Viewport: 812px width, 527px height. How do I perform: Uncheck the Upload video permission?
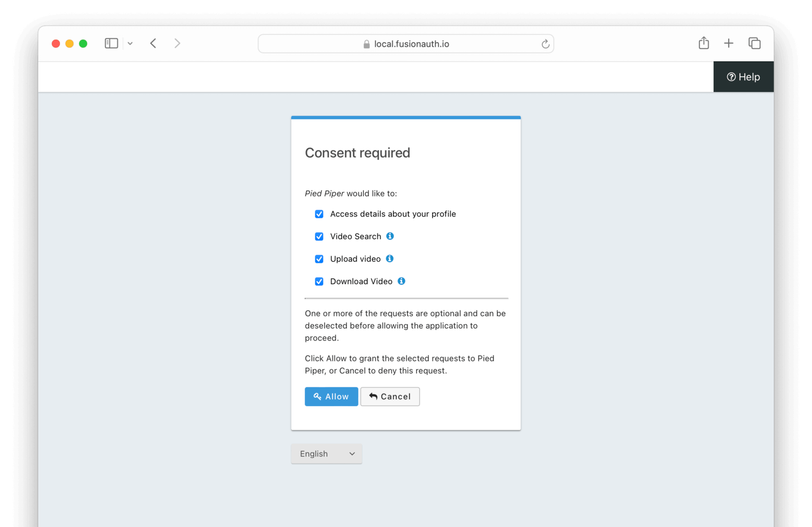pyautogui.click(x=319, y=258)
